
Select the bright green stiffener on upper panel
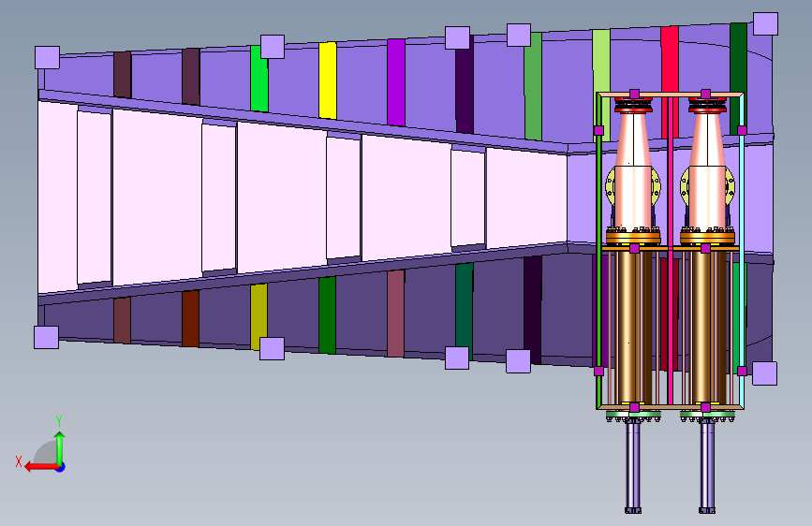pos(258,79)
